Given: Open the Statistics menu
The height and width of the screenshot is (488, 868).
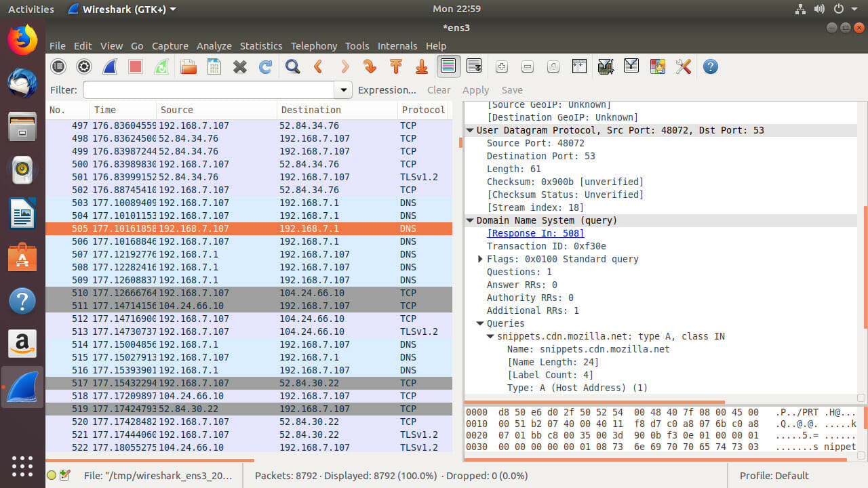Looking at the screenshot, I should [x=261, y=46].
